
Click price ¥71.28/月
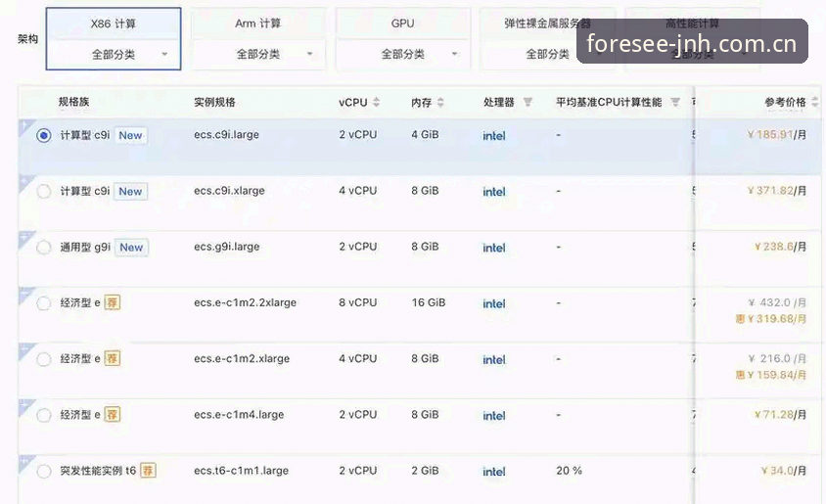pos(780,415)
